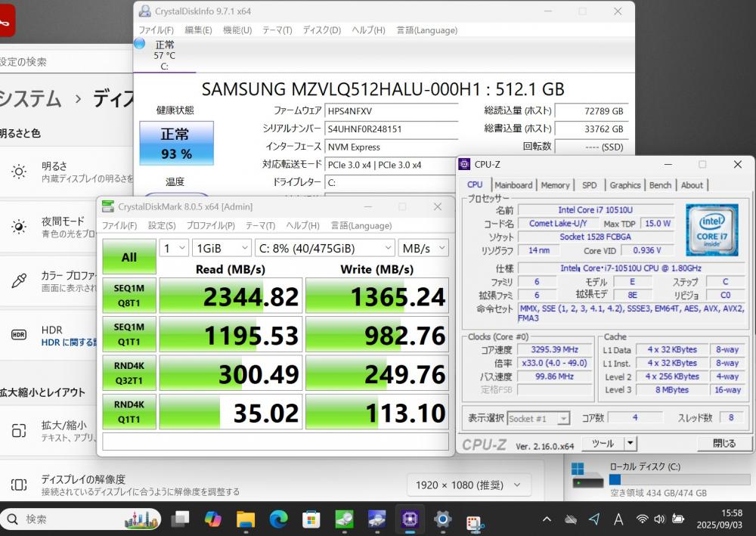The image size is (756, 536).
Task: Open the 1920 × 1080 resolution dropdown
Action: (468, 485)
